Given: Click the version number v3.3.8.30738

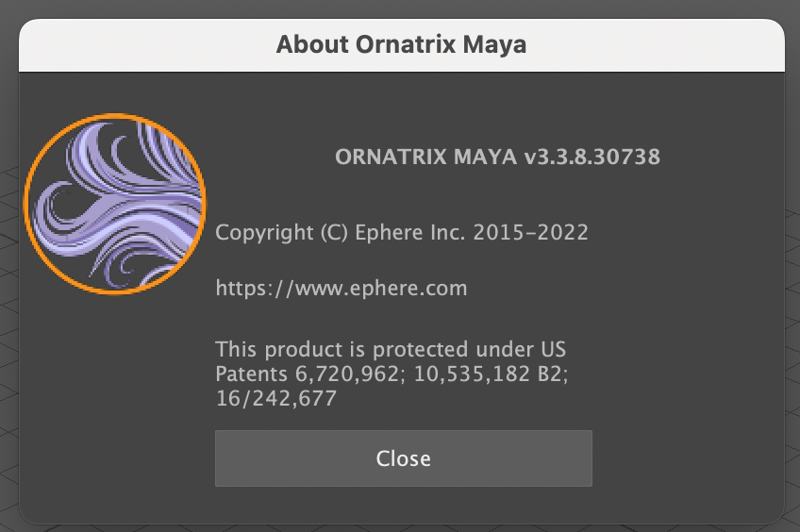Looking at the screenshot, I should [592, 157].
